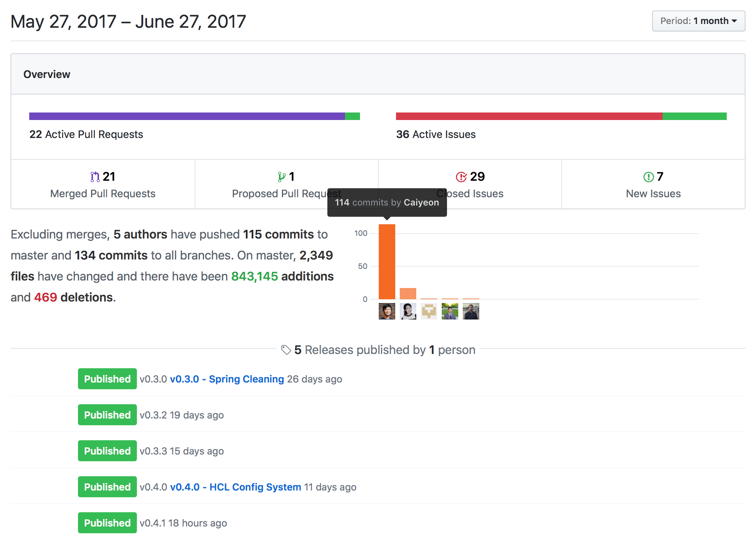Viewport: 756px width, 543px height.
Task: Click the new issues icon
Action: pos(648,177)
